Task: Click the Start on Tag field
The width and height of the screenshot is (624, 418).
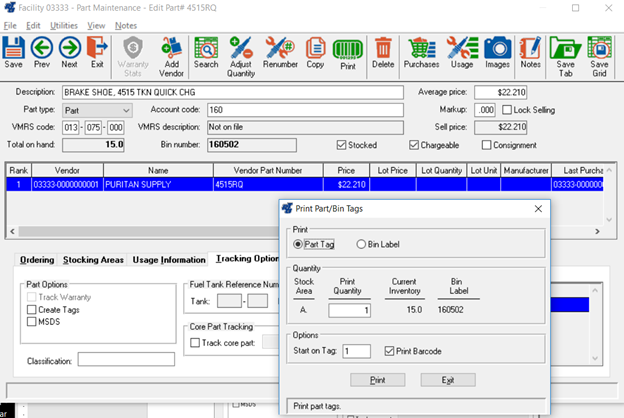Action: pyautogui.click(x=356, y=351)
